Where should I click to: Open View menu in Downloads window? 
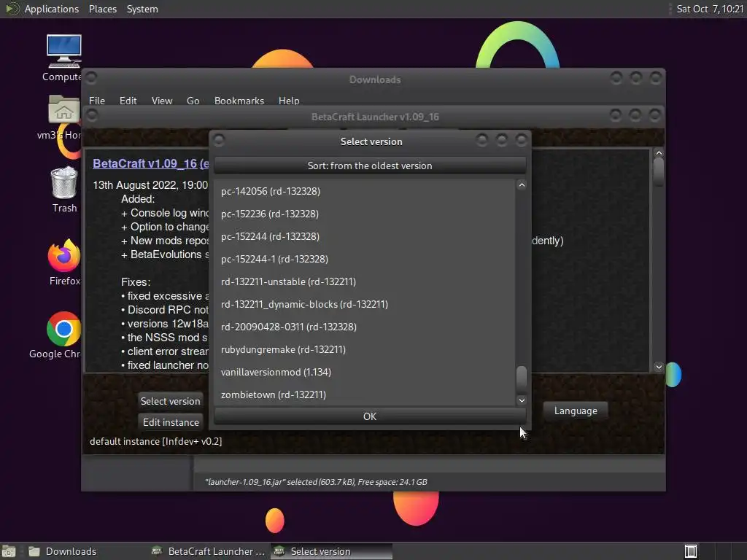(x=161, y=101)
